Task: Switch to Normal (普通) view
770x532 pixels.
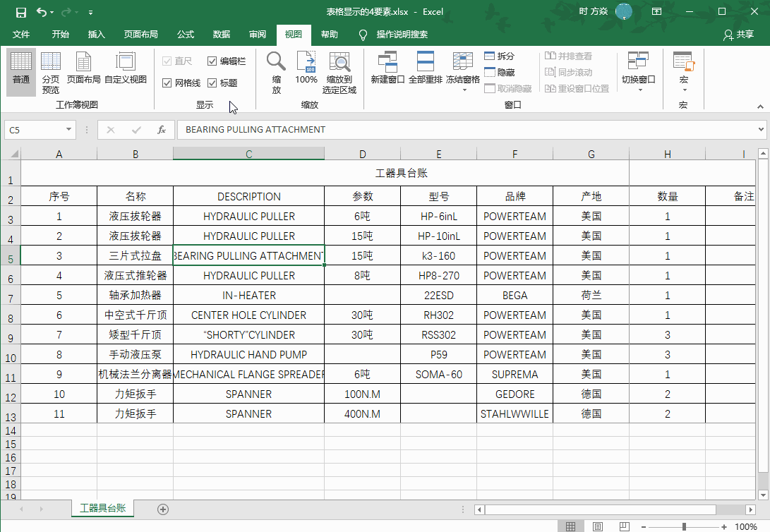Action: tap(21, 73)
